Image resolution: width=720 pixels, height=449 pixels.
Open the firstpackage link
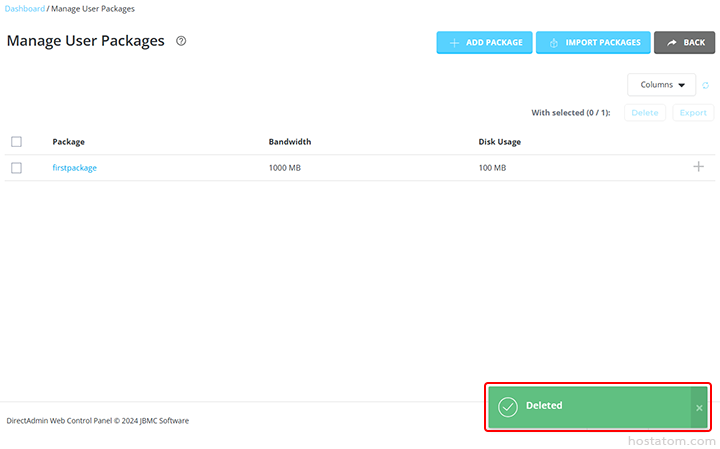[x=74, y=168]
